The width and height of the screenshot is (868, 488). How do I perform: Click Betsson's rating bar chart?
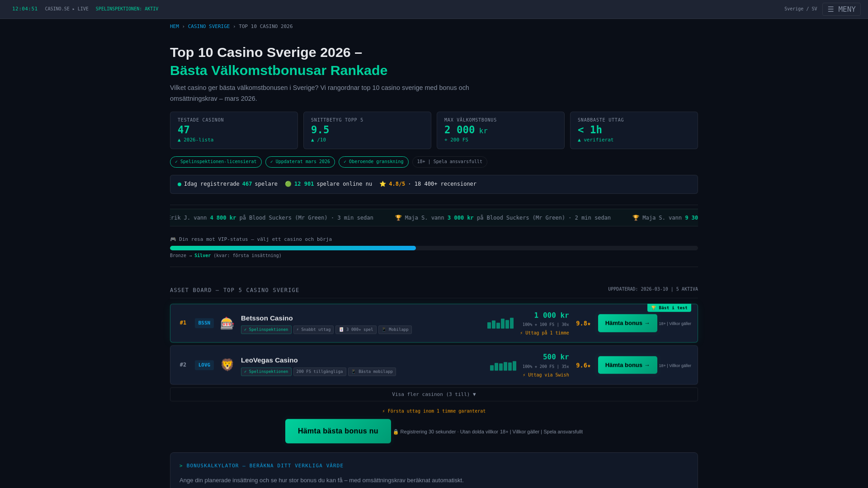pos(500,323)
